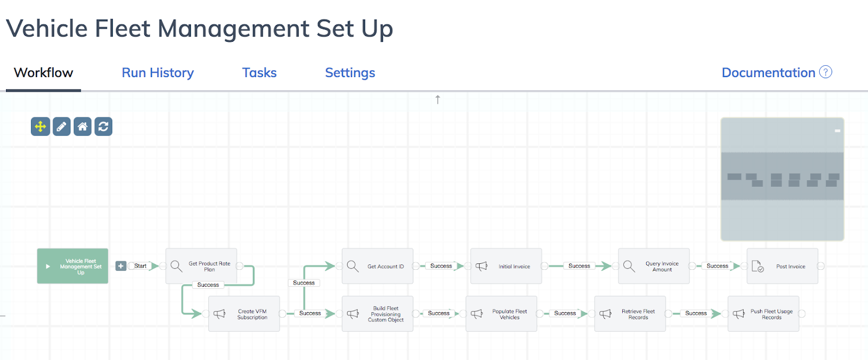The height and width of the screenshot is (360, 868).
Task: Switch to the Run History tab
Action: coord(158,73)
